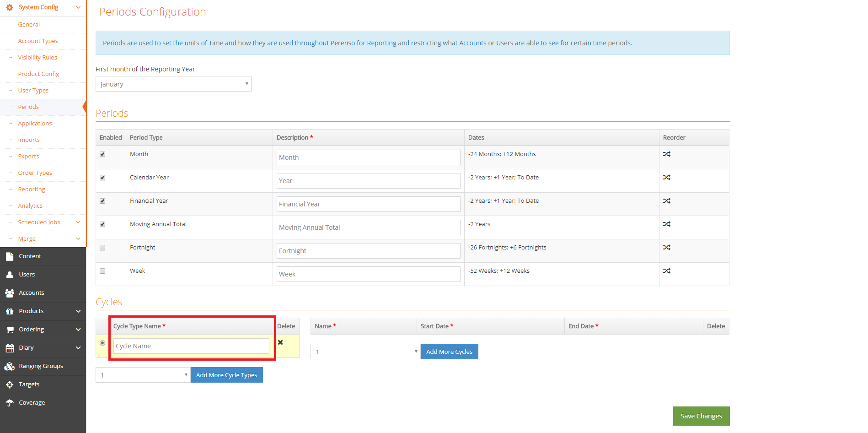Image resolution: width=868 pixels, height=433 pixels.
Task: Uncheck Moving Annual Total checkbox
Action: point(102,224)
